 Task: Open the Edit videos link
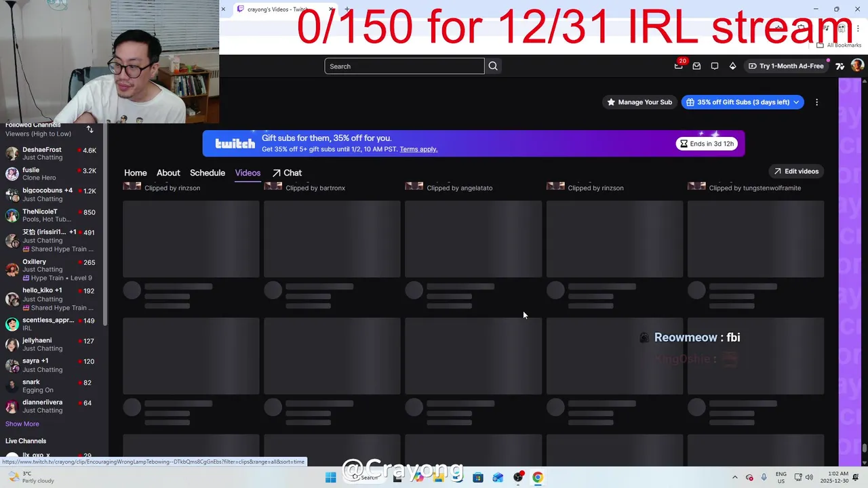795,171
